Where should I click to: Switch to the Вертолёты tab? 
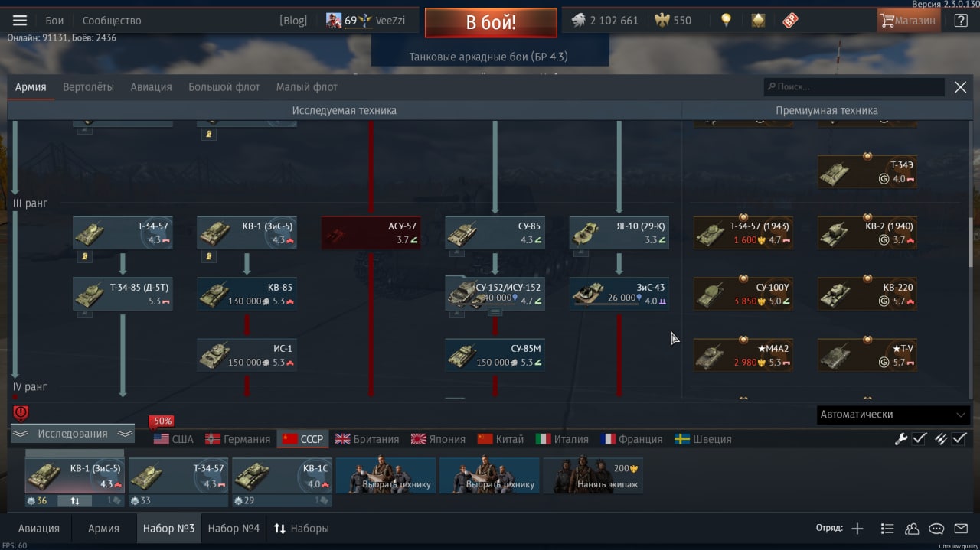(x=88, y=87)
